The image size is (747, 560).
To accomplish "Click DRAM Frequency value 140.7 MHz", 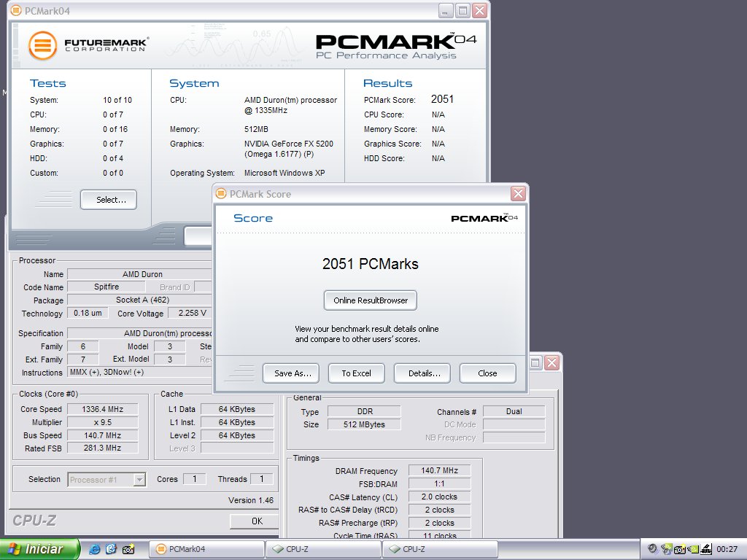I will (x=439, y=470).
